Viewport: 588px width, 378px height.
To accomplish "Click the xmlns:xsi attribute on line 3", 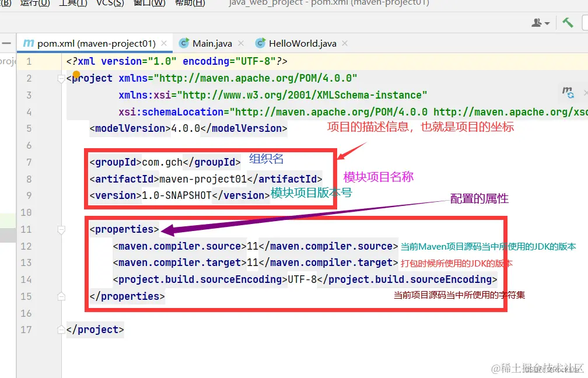I will coord(273,95).
